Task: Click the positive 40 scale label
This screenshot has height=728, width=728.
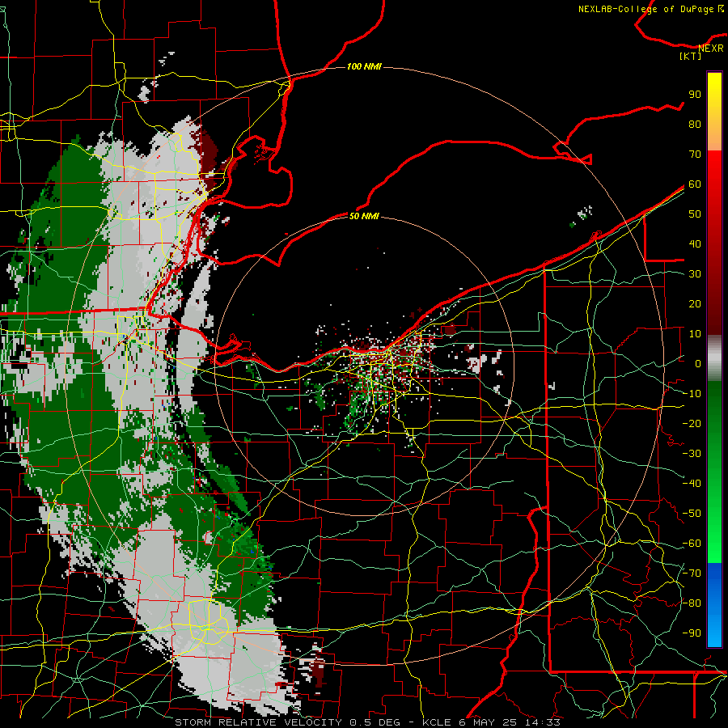Action: click(x=695, y=243)
